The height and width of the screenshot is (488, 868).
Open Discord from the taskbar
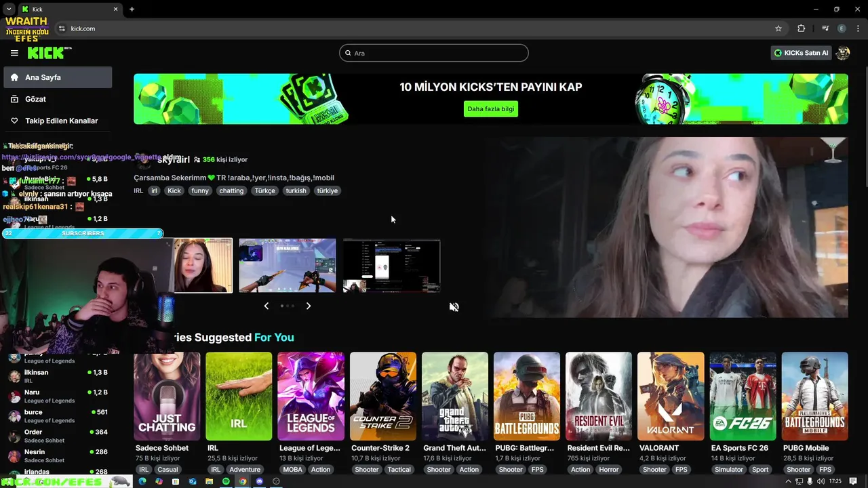coord(259,481)
